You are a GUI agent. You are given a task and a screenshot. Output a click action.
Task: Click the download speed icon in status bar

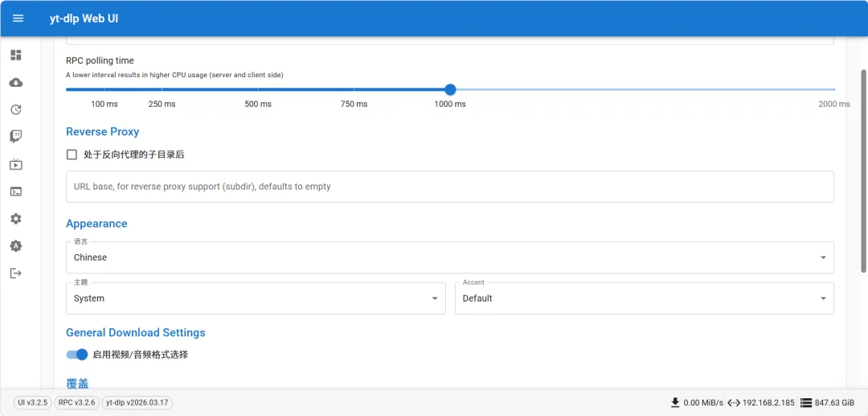(x=675, y=402)
